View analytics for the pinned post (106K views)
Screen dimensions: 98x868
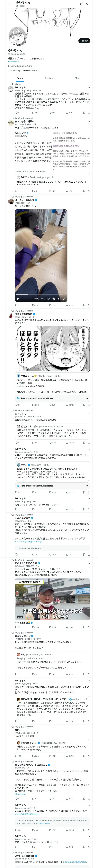tap(70, 113)
